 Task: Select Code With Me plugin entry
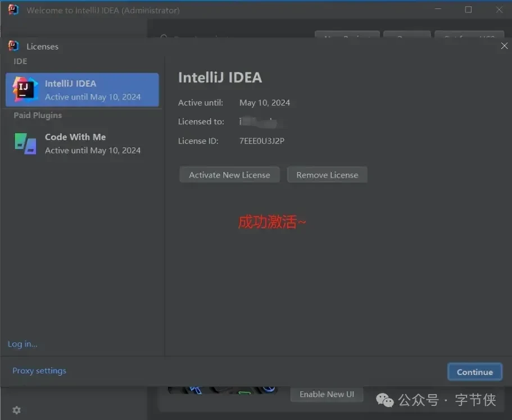pyautogui.click(x=82, y=143)
